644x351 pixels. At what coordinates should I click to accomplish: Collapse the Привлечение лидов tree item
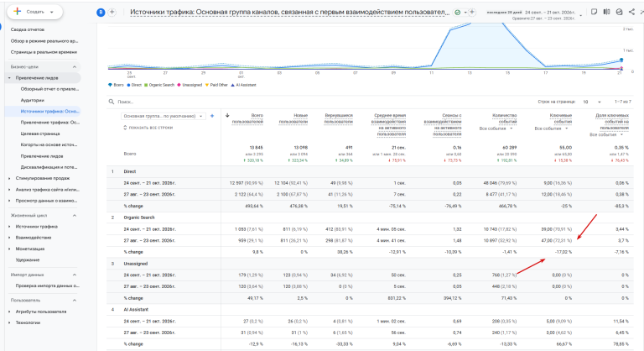click(9, 78)
